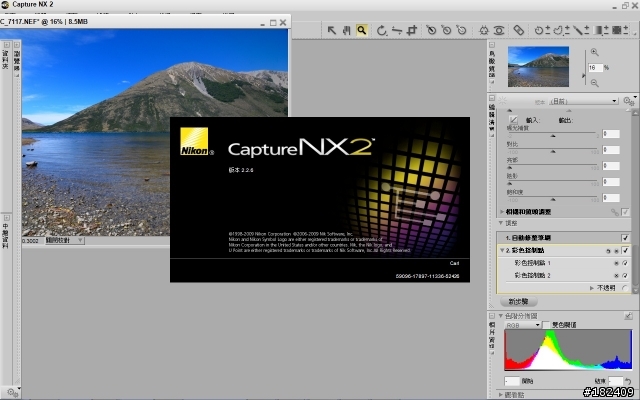Collapse step 2 彩色控制點 triangle
Viewport: 640px width, 400px height.
pos(502,251)
